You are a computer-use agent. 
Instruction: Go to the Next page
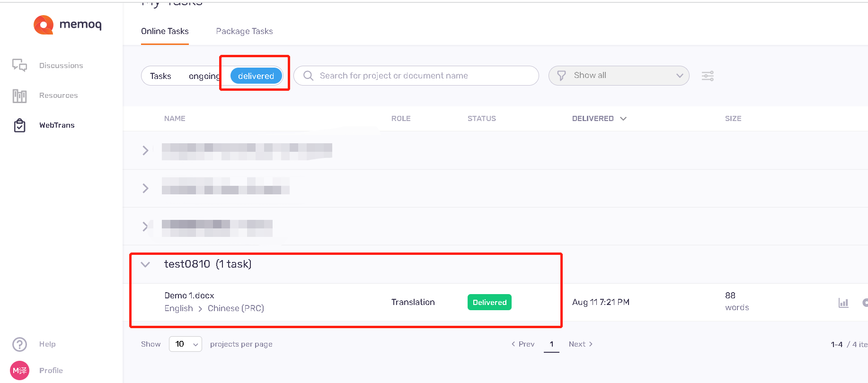pos(581,344)
